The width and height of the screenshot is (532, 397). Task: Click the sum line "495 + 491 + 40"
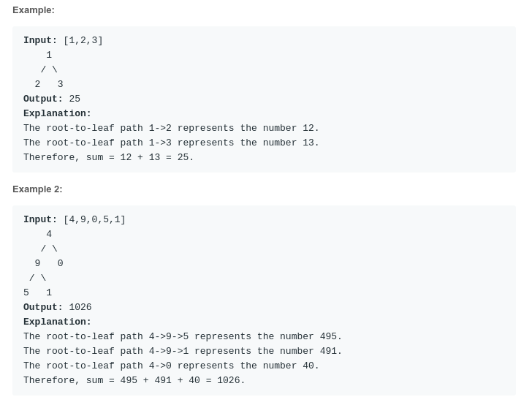click(134, 380)
